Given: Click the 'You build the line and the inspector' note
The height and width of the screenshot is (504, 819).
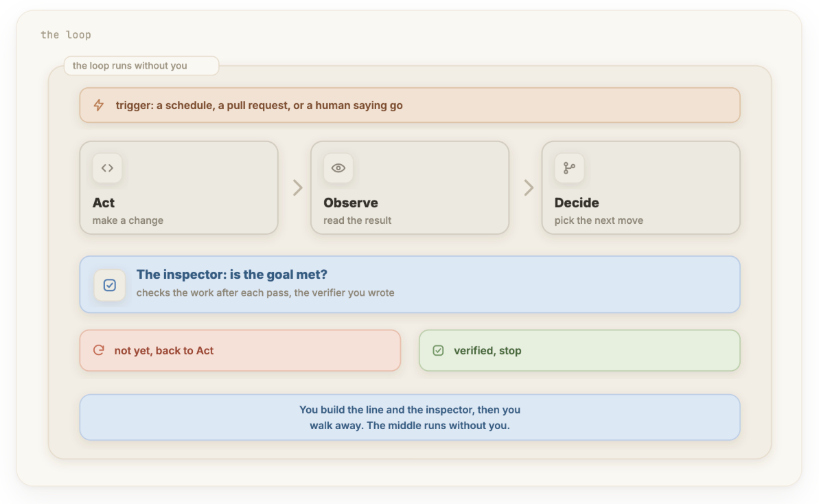Looking at the screenshot, I should point(410,417).
